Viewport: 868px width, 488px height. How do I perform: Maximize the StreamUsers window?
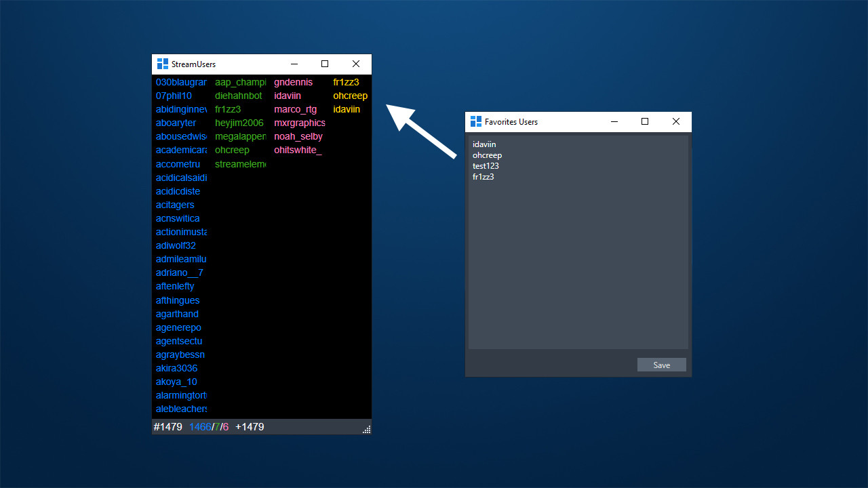325,64
